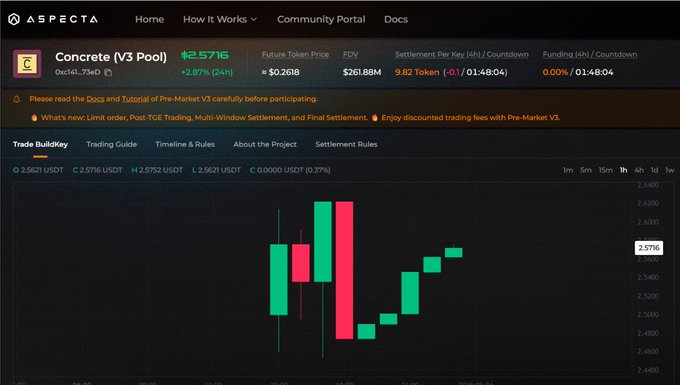Click the 2.5716 price tag on chart axis
Image resolution: width=680 pixels, height=385 pixels.
click(649, 248)
